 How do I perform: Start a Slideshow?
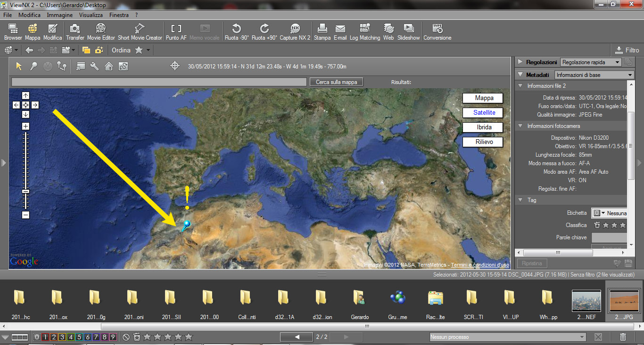(x=408, y=32)
